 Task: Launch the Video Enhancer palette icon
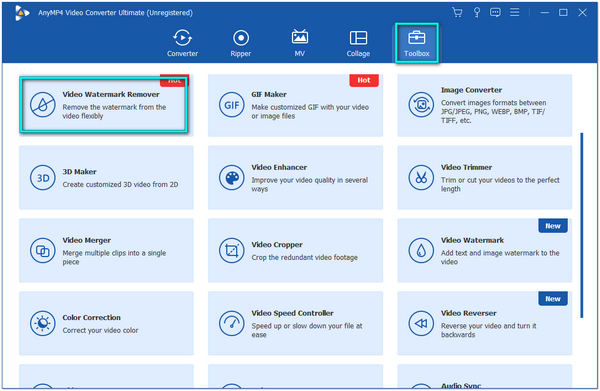click(232, 178)
